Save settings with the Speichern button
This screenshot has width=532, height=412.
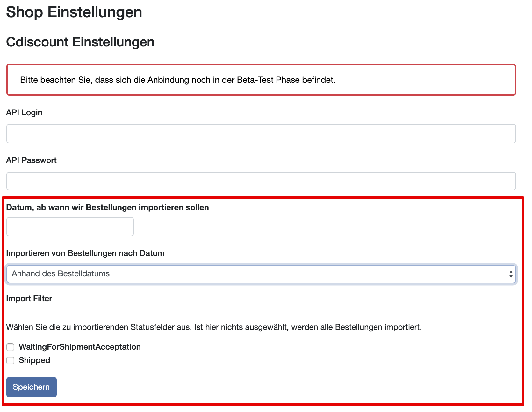pyautogui.click(x=32, y=387)
